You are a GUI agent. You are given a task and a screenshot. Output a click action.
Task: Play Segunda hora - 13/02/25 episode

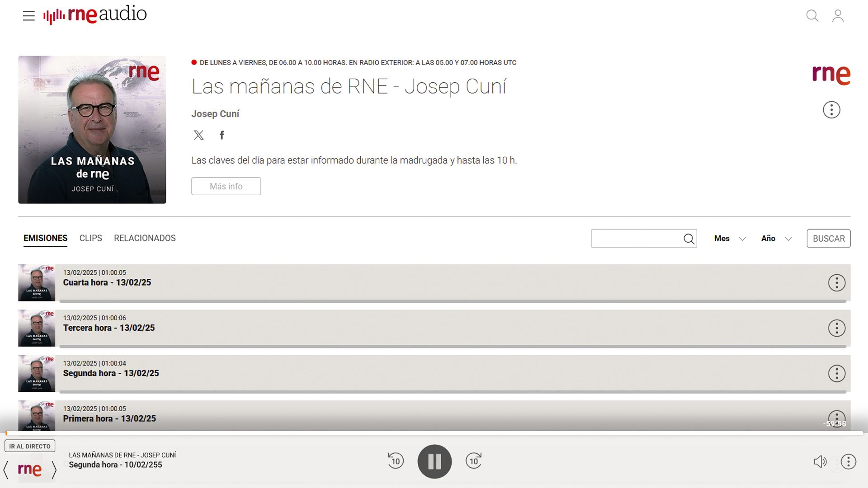point(111,373)
